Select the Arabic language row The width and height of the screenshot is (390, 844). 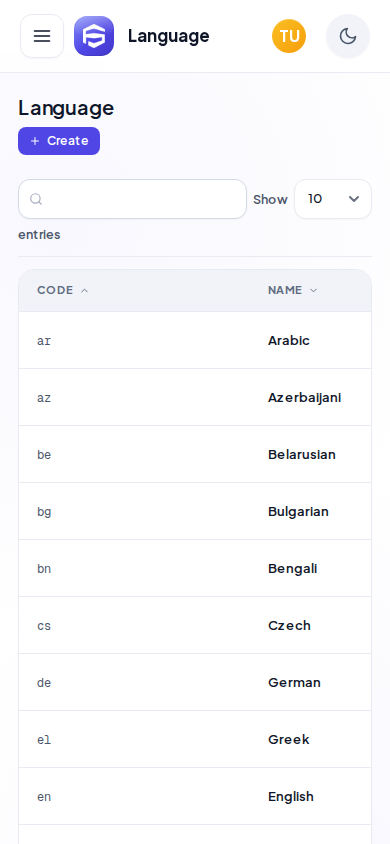pyautogui.click(x=195, y=340)
